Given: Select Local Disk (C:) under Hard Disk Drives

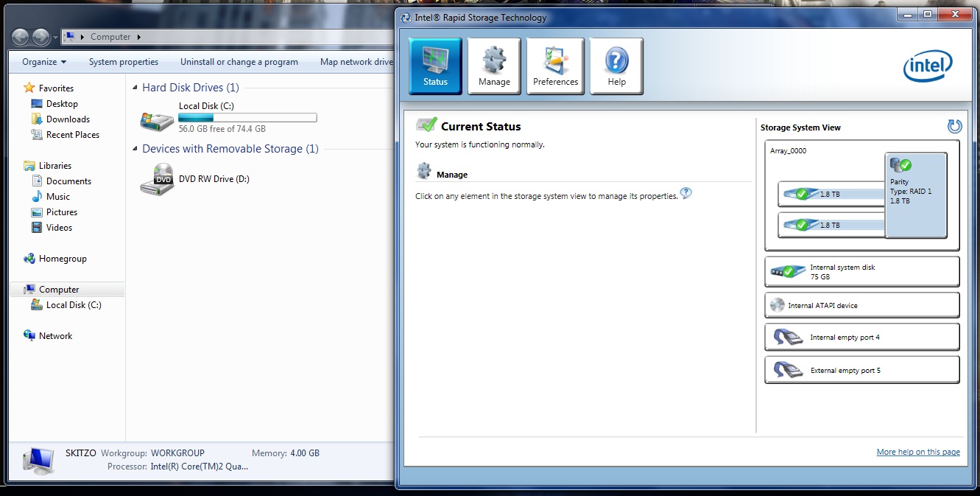Looking at the screenshot, I should point(228,117).
